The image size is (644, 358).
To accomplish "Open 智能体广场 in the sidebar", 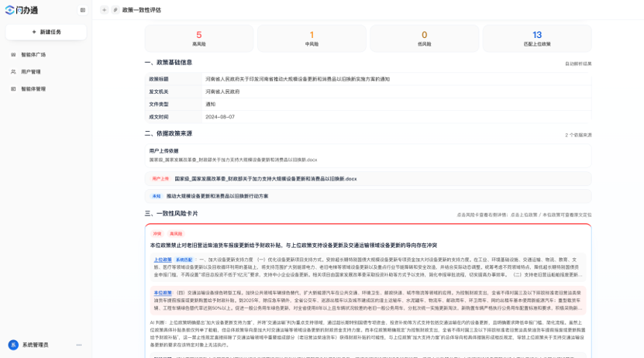I will (x=33, y=54).
